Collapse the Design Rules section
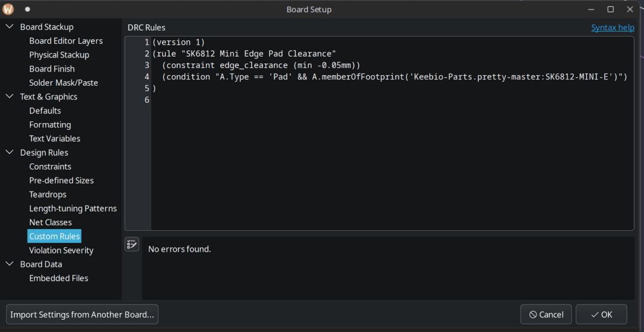Image resolution: width=644 pixels, height=332 pixels. point(10,152)
